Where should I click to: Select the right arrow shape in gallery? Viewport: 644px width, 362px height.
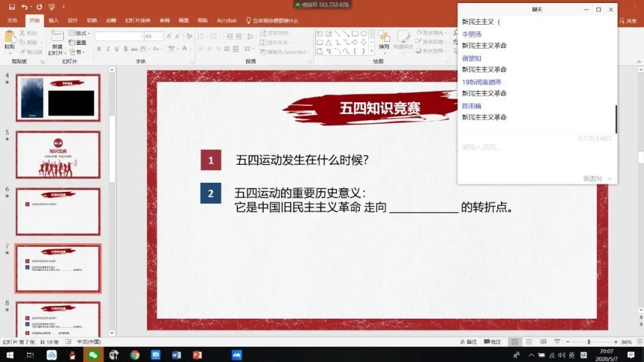pos(355,43)
